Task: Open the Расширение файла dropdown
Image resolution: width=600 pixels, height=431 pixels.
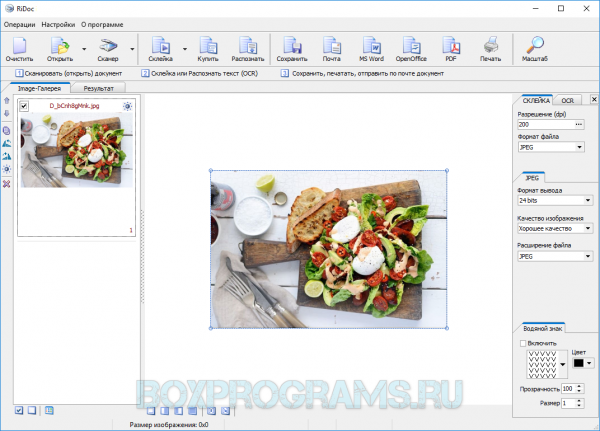Action: (x=588, y=256)
